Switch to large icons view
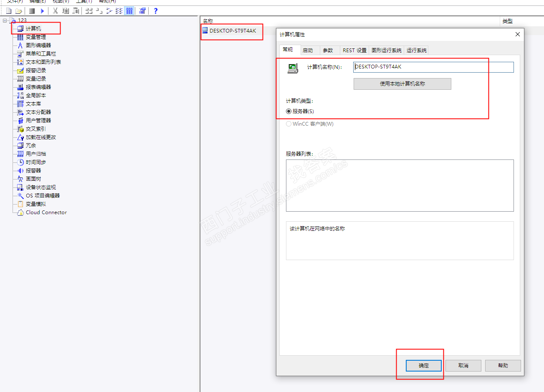The width and height of the screenshot is (544, 392). (x=89, y=11)
